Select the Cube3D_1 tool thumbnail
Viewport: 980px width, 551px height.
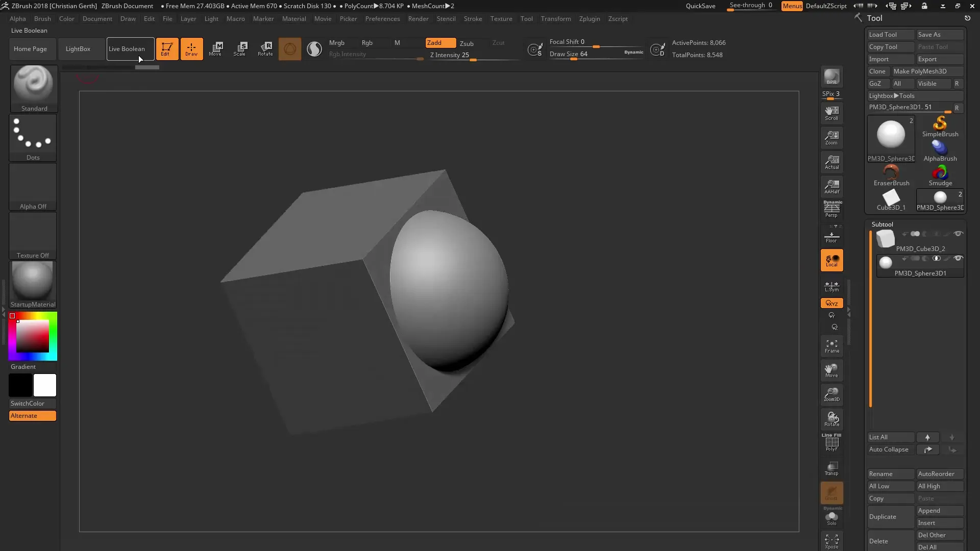891,200
